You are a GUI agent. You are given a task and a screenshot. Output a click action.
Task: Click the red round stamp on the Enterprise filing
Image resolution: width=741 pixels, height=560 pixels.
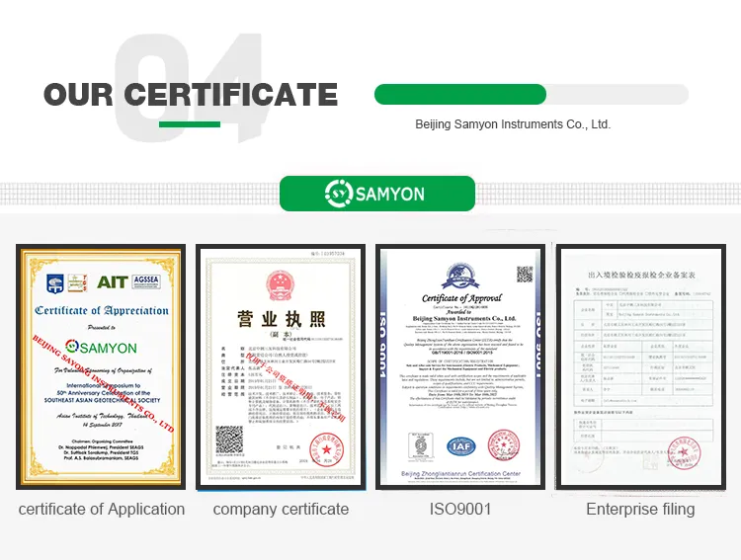tap(685, 452)
